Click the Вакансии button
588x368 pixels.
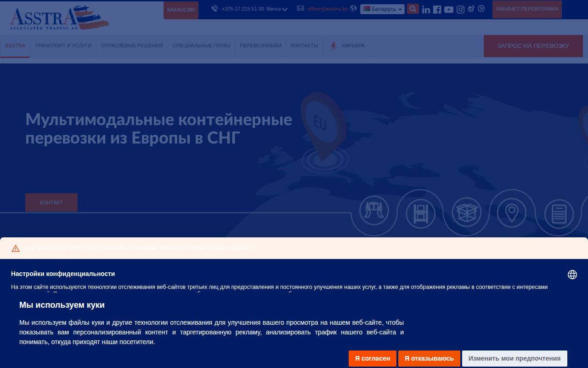(x=181, y=10)
